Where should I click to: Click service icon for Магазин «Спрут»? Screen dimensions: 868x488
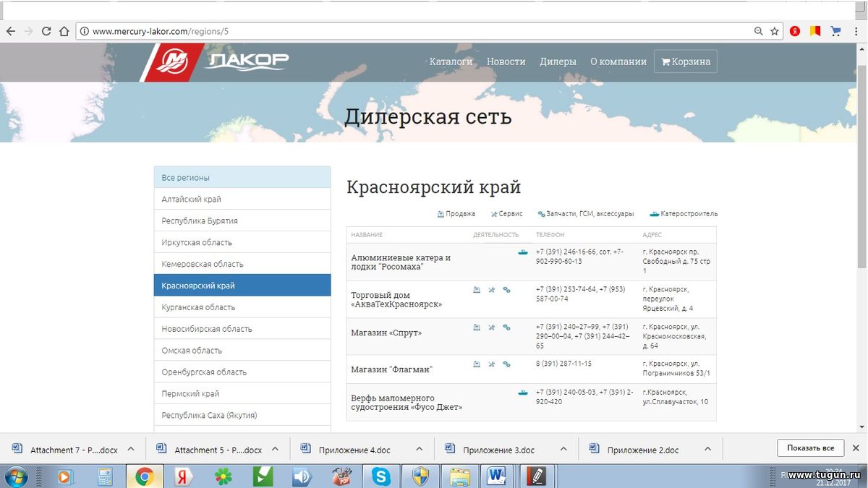pyautogui.click(x=491, y=327)
